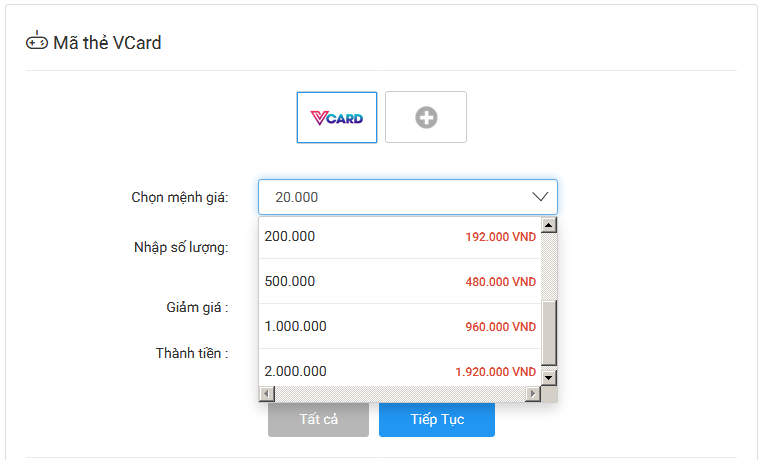Click the plus icon to add card

tap(426, 117)
